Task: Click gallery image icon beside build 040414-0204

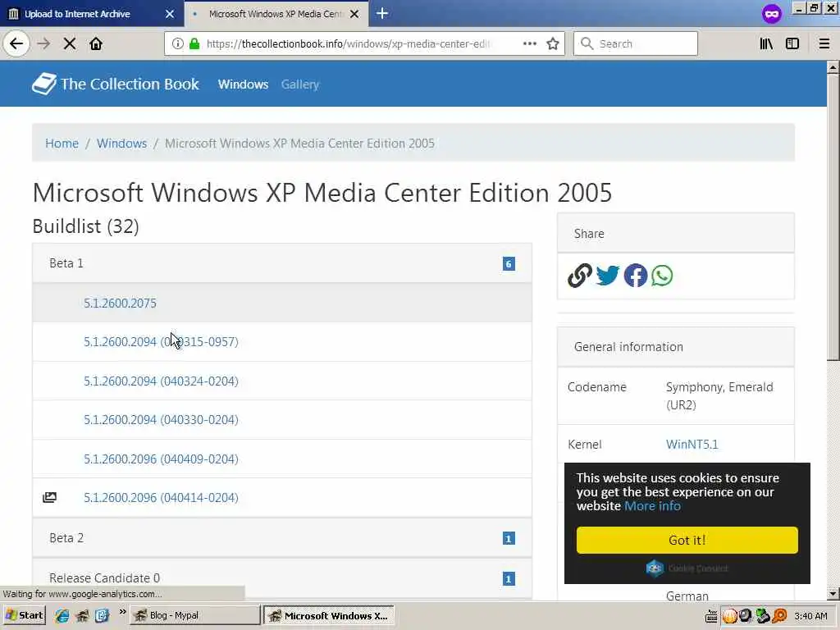Action: [x=49, y=497]
